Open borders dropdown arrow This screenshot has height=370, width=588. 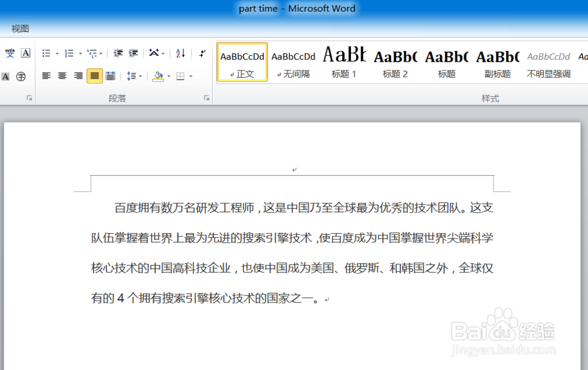191,76
